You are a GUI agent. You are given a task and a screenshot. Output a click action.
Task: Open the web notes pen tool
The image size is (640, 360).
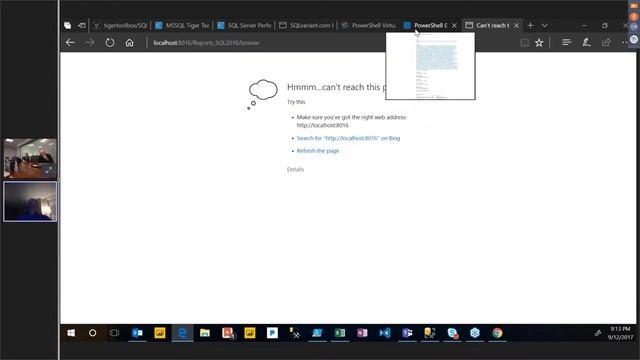pos(586,42)
